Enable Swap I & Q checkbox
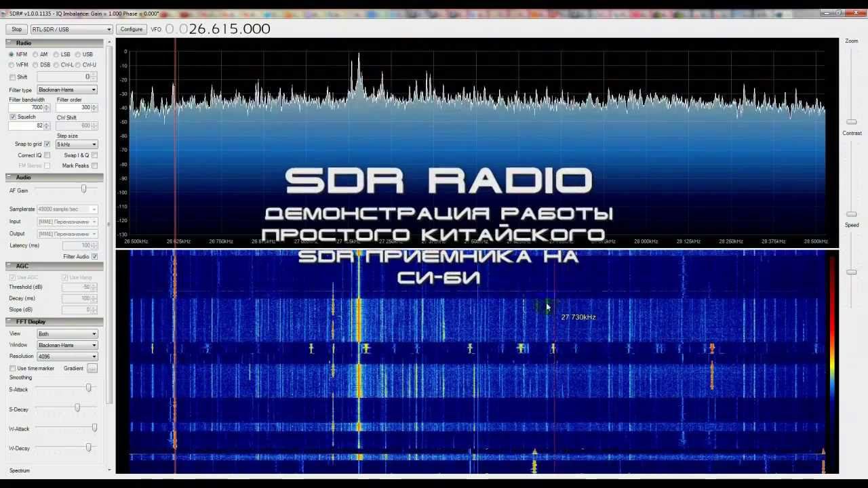This screenshot has width=868, height=488. point(94,155)
